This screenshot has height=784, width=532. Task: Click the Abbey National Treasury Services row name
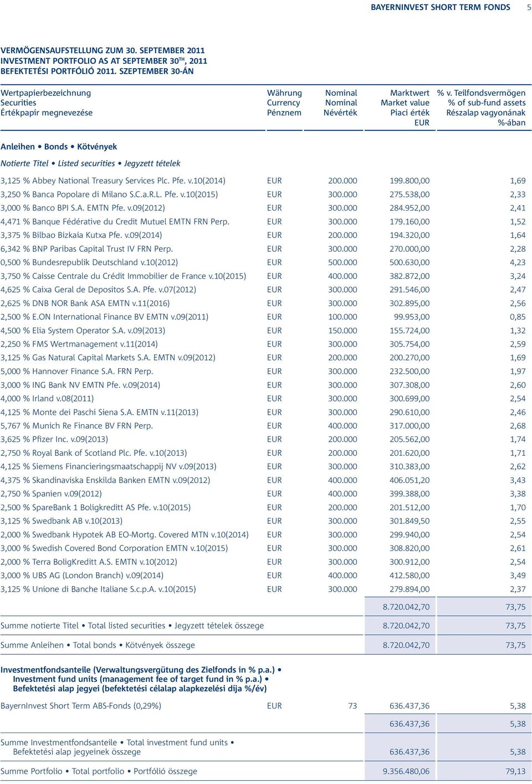(x=113, y=181)
